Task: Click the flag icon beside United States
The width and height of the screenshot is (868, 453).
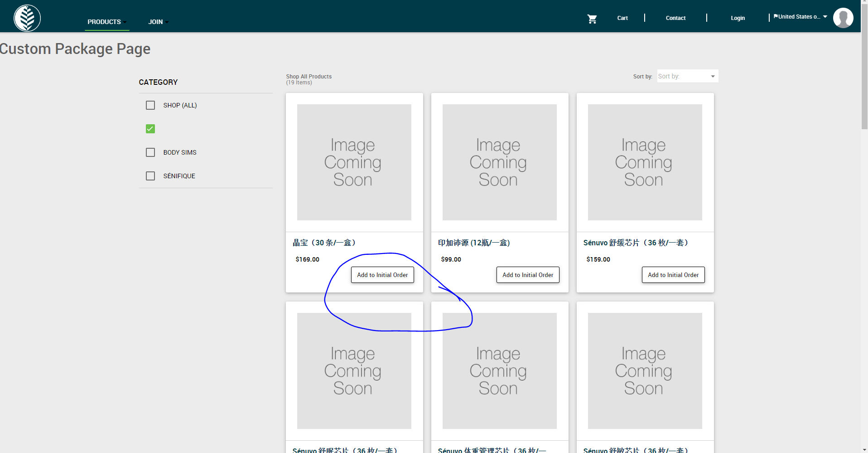Action: click(776, 16)
